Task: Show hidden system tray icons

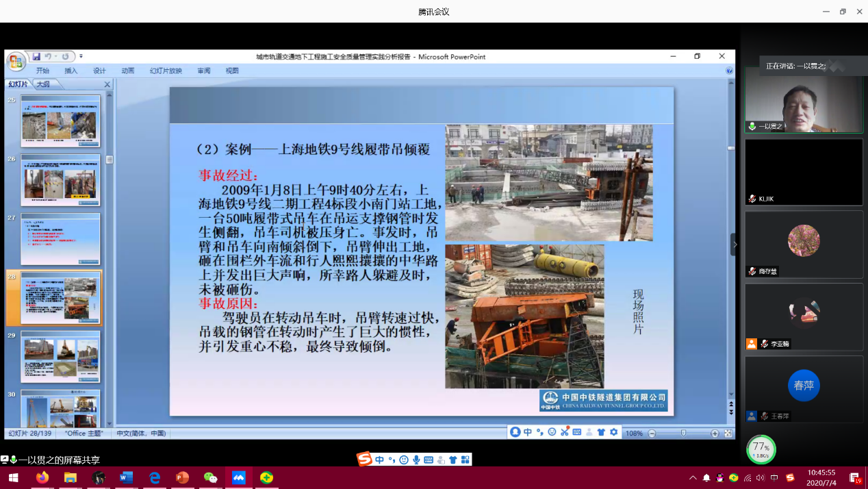Action: [x=693, y=477]
